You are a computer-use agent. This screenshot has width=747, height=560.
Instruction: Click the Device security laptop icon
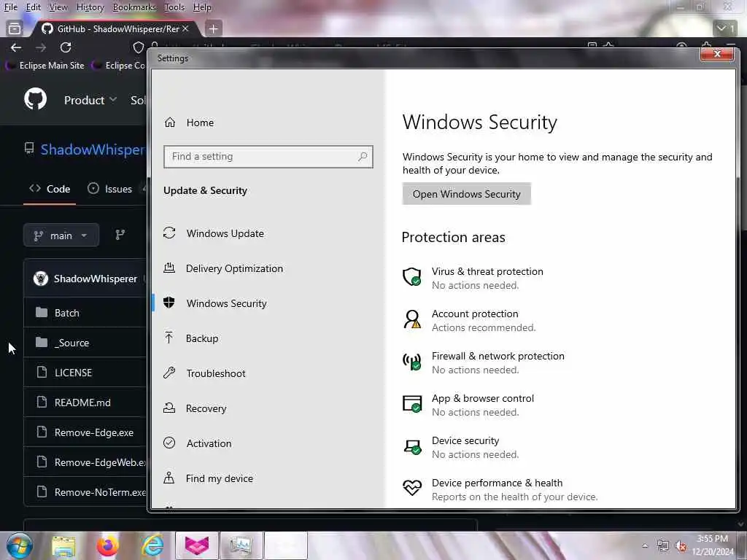pyautogui.click(x=413, y=447)
